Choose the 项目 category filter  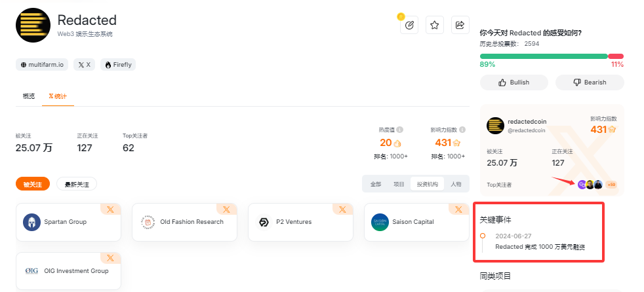coord(399,184)
